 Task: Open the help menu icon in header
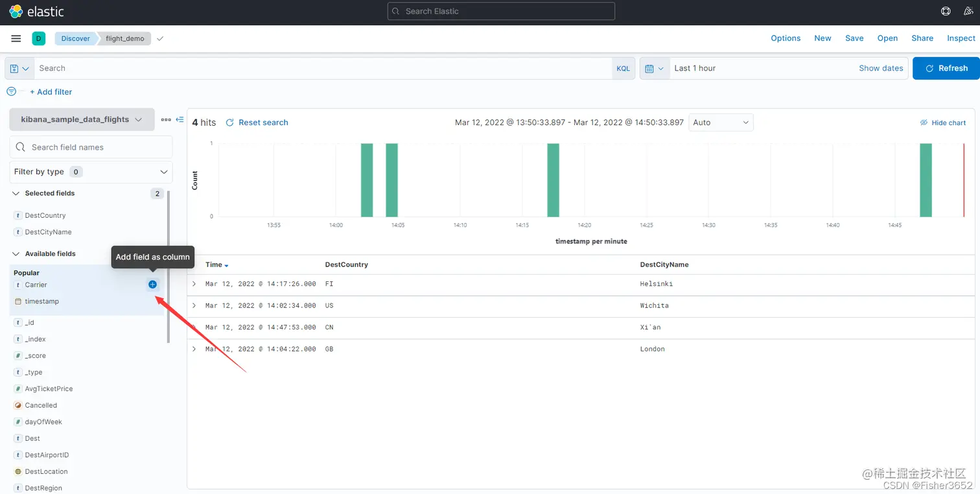point(946,11)
